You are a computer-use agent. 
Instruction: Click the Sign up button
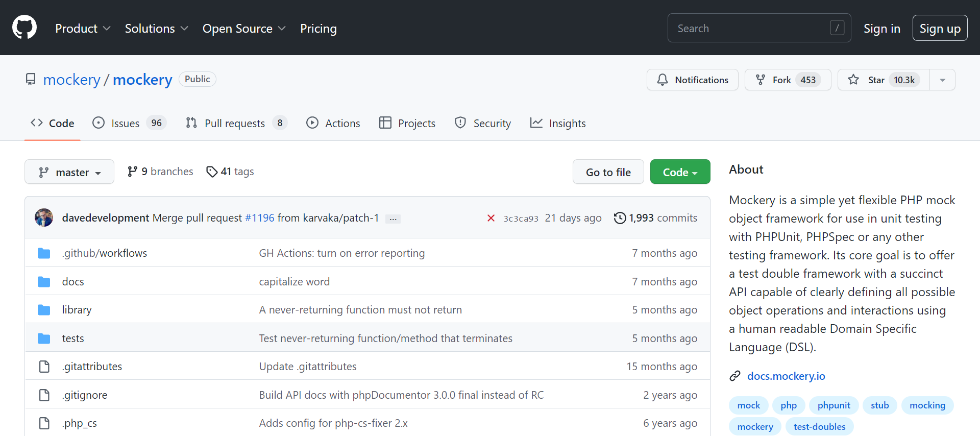(940, 29)
